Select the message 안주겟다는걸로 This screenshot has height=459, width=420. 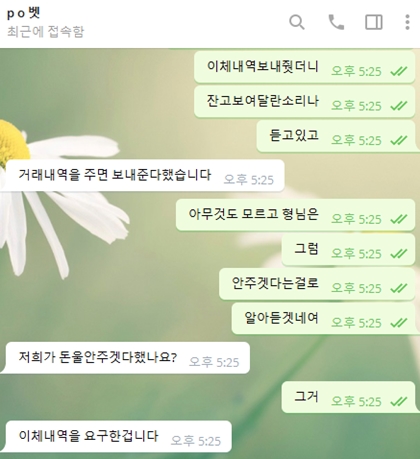click(317, 284)
